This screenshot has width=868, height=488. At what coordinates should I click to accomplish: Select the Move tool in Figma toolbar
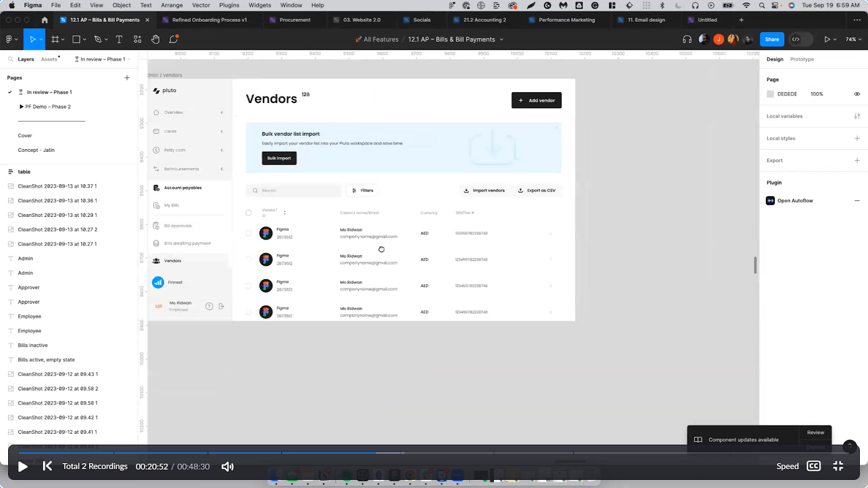tap(33, 39)
